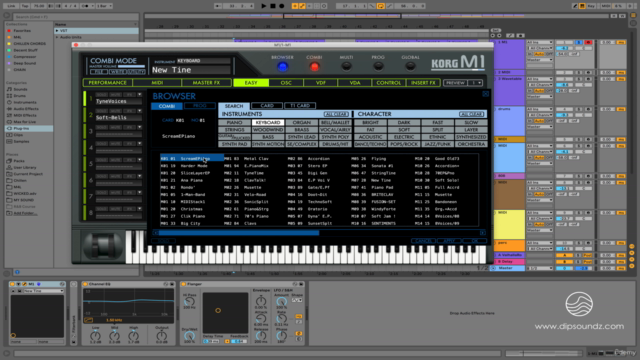Screen dimensions: 640x360
Task: Switch to the OSC tab
Action: (x=286, y=82)
